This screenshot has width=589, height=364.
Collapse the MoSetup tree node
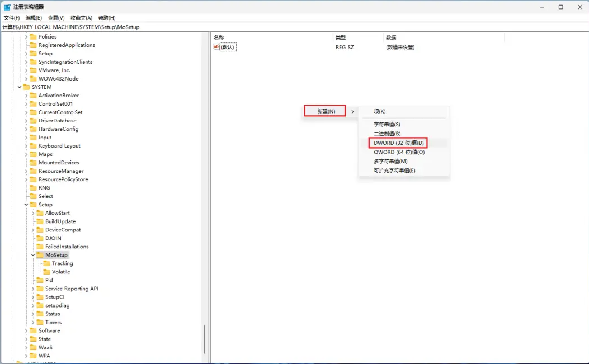pyautogui.click(x=33, y=255)
